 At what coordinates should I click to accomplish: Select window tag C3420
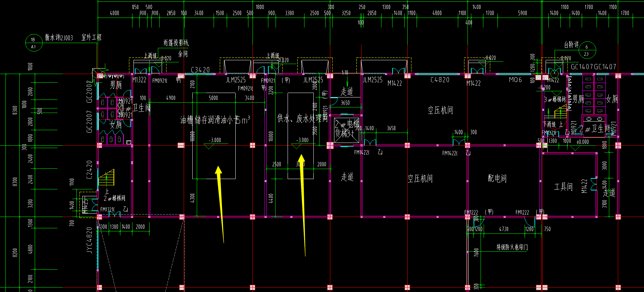coord(200,70)
